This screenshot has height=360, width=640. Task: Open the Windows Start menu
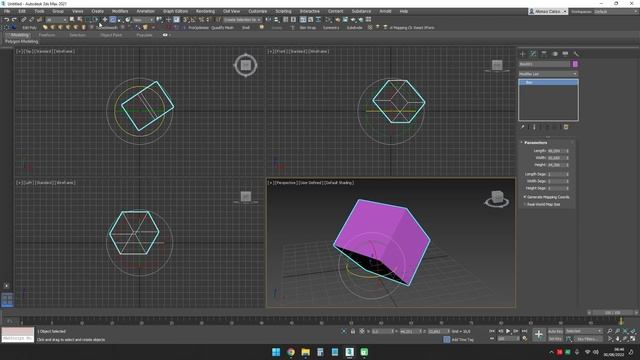tap(276, 352)
